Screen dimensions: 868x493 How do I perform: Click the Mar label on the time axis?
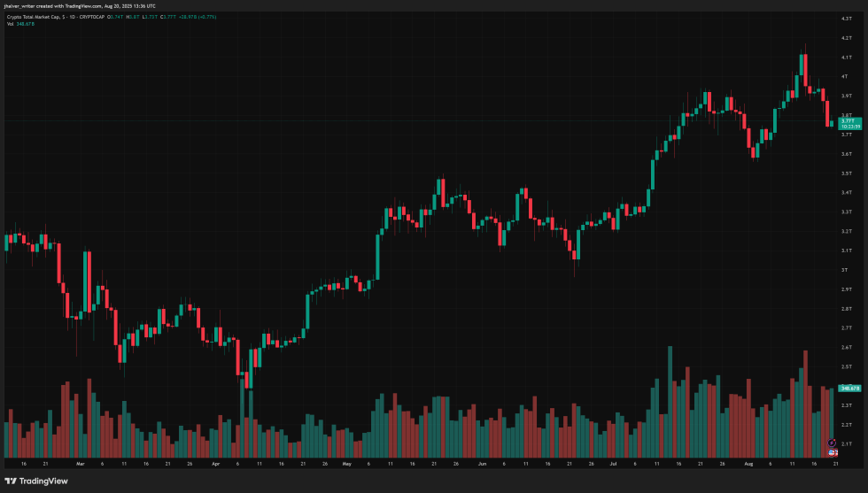[x=80, y=463]
